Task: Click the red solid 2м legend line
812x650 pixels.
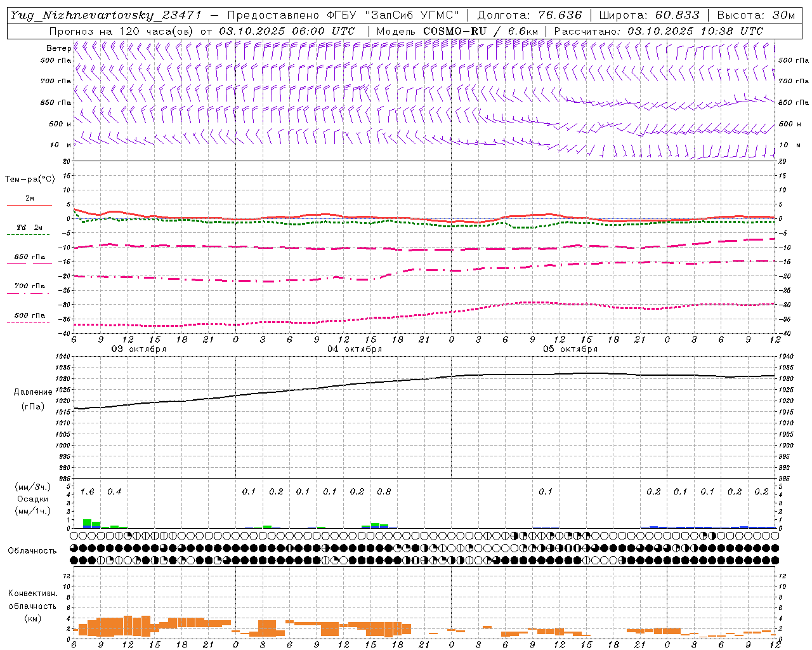Action: [29, 205]
